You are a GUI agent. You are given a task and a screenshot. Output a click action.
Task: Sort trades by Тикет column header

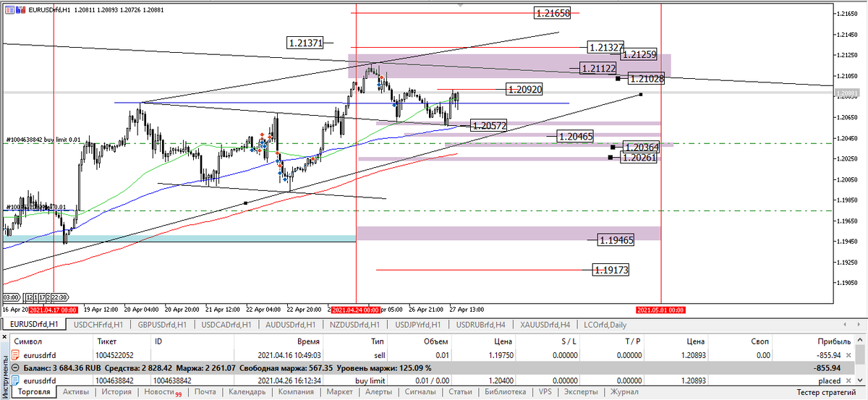pos(122,341)
